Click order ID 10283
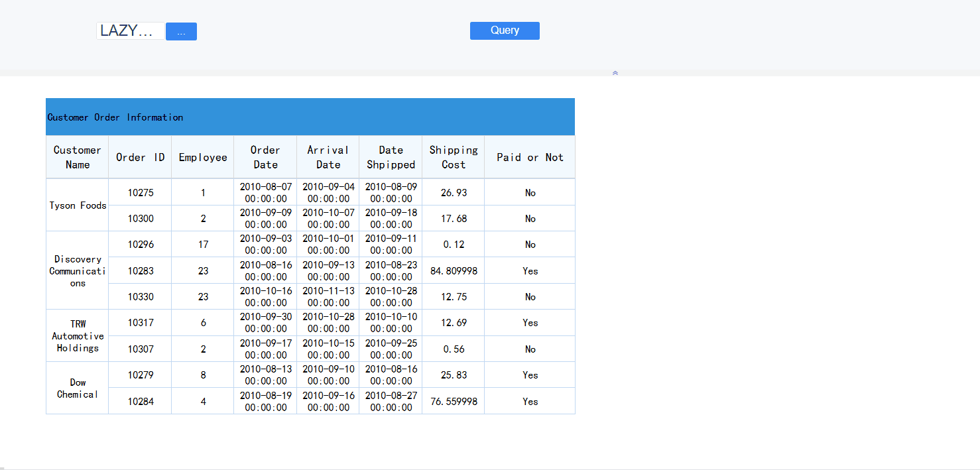 coord(140,270)
